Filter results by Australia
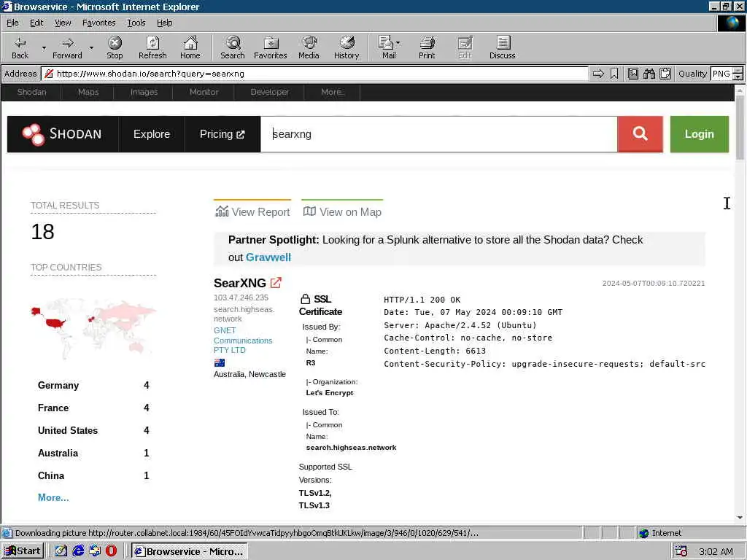 93,453
